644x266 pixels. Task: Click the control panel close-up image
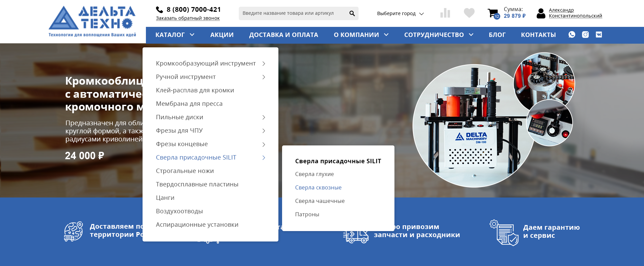tap(549, 123)
